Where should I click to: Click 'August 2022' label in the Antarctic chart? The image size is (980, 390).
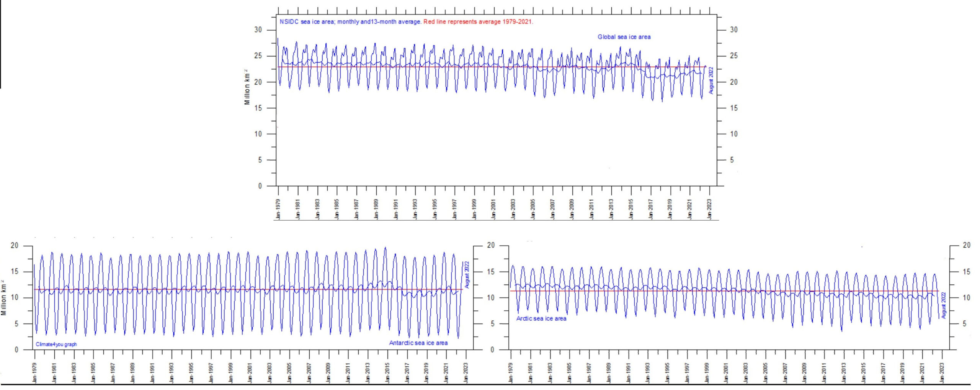pyautogui.click(x=467, y=275)
